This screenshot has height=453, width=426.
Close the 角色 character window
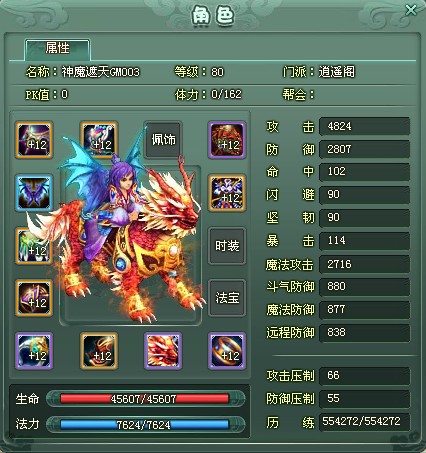click(x=411, y=10)
